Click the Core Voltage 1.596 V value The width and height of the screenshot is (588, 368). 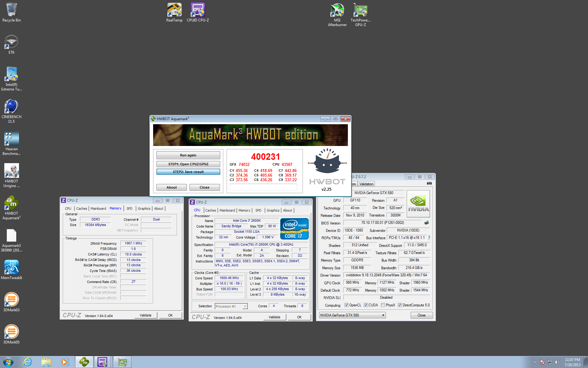[x=268, y=237]
